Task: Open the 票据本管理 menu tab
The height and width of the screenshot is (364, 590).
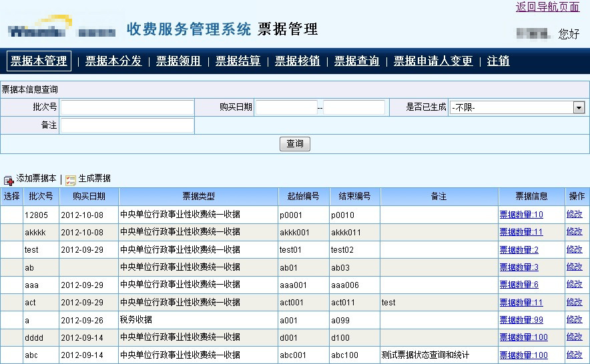Action: pos(39,61)
